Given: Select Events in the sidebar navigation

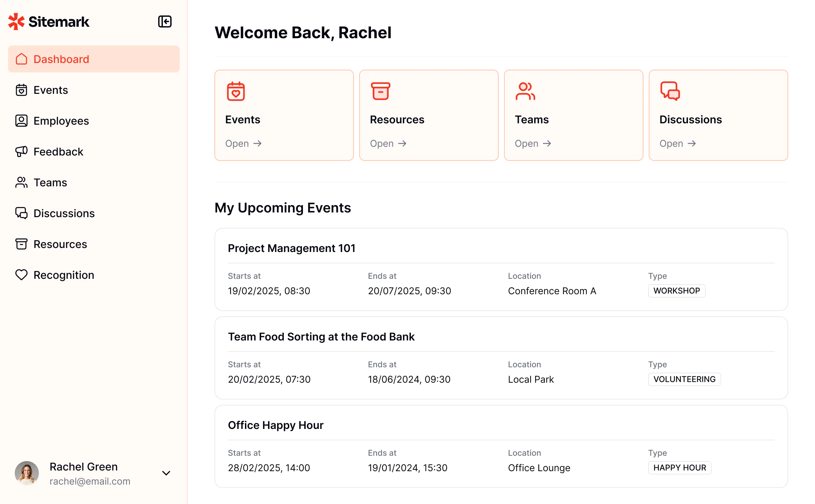Looking at the screenshot, I should point(50,90).
